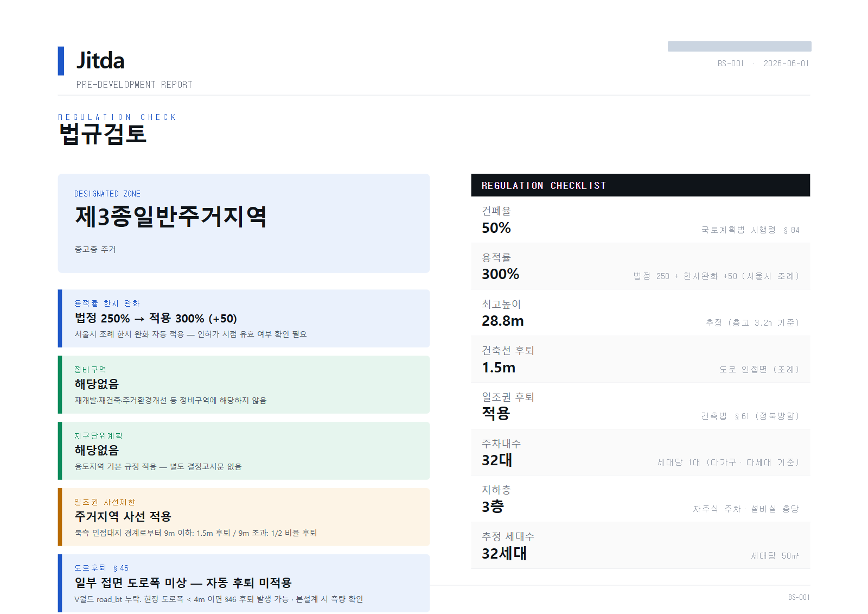868x614 pixels.
Task: Select the 28.8m height value
Action: (x=503, y=321)
